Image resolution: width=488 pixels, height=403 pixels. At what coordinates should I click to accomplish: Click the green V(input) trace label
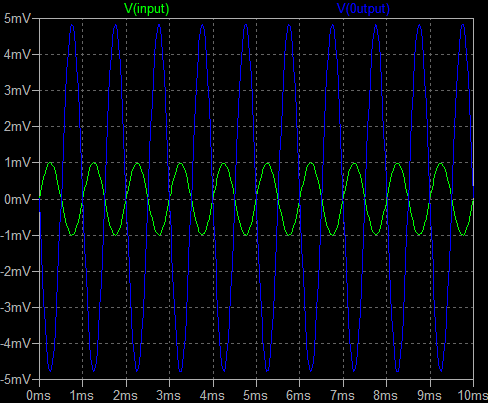point(147,9)
